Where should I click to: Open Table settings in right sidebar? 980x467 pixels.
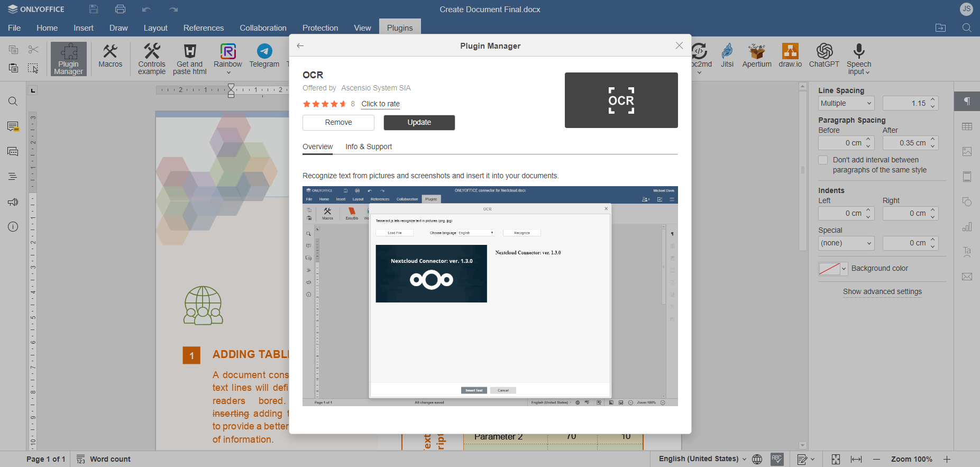(967, 126)
